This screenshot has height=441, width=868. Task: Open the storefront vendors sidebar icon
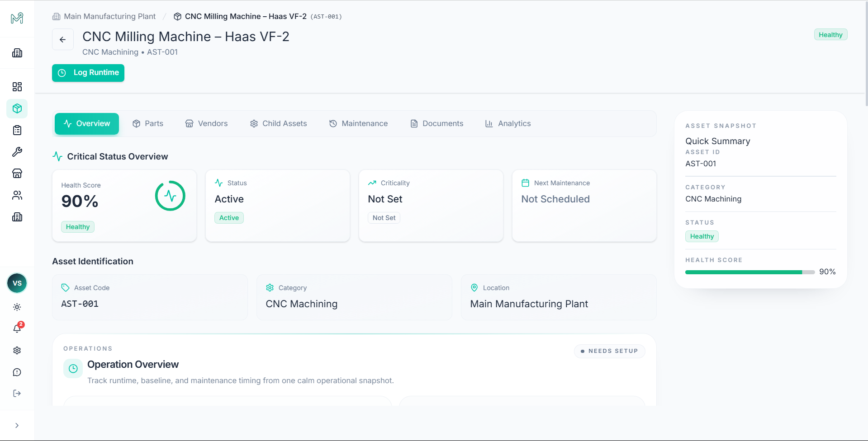17,174
